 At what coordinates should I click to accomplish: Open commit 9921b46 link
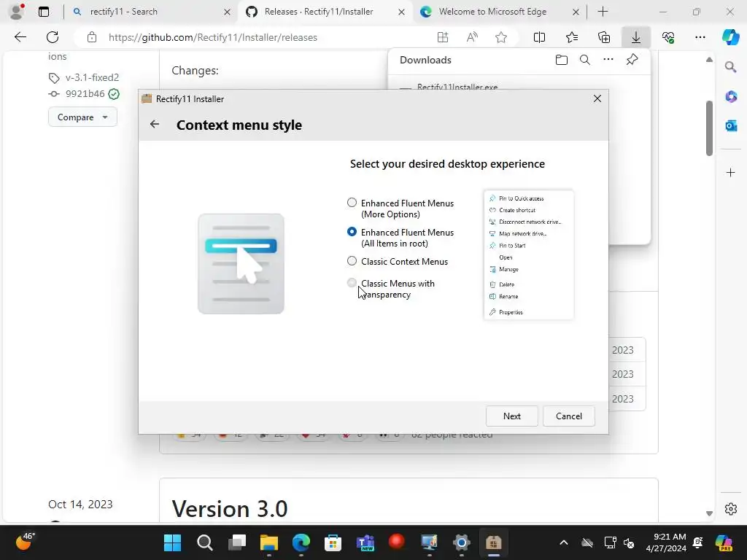pos(85,93)
